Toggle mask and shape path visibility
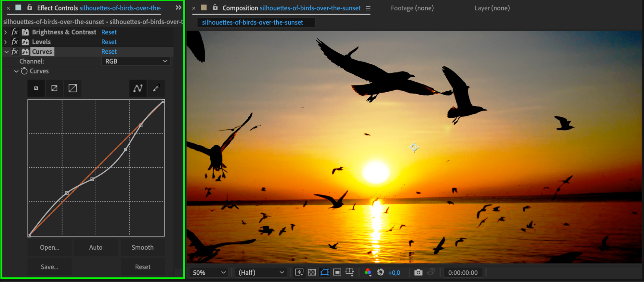This screenshot has width=644, height=282. click(324, 272)
